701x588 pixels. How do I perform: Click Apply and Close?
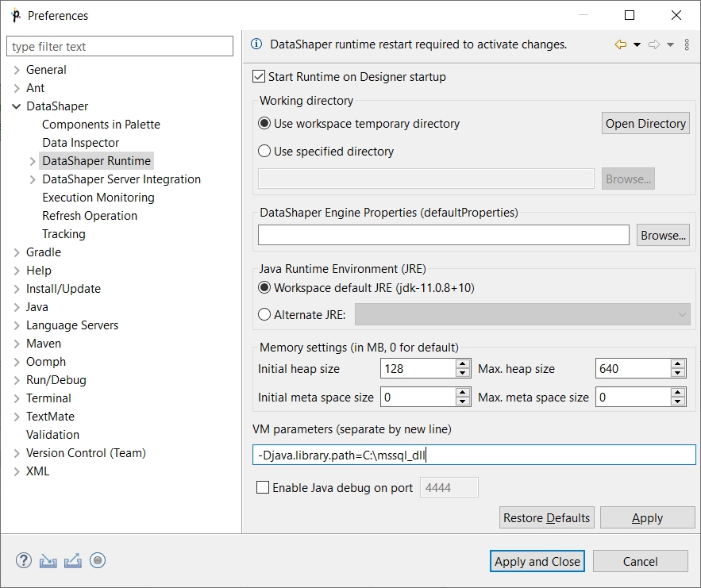point(537,561)
